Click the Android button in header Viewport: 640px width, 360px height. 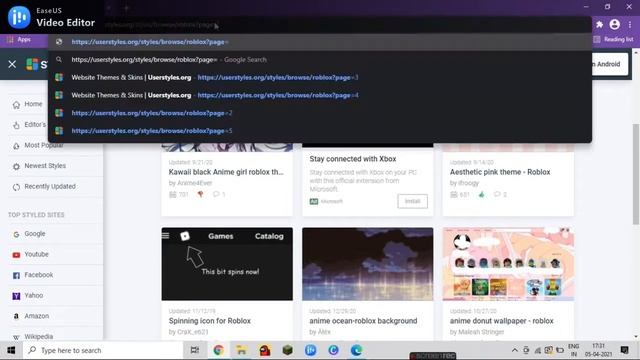pyautogui.click(x=609, y=64)
